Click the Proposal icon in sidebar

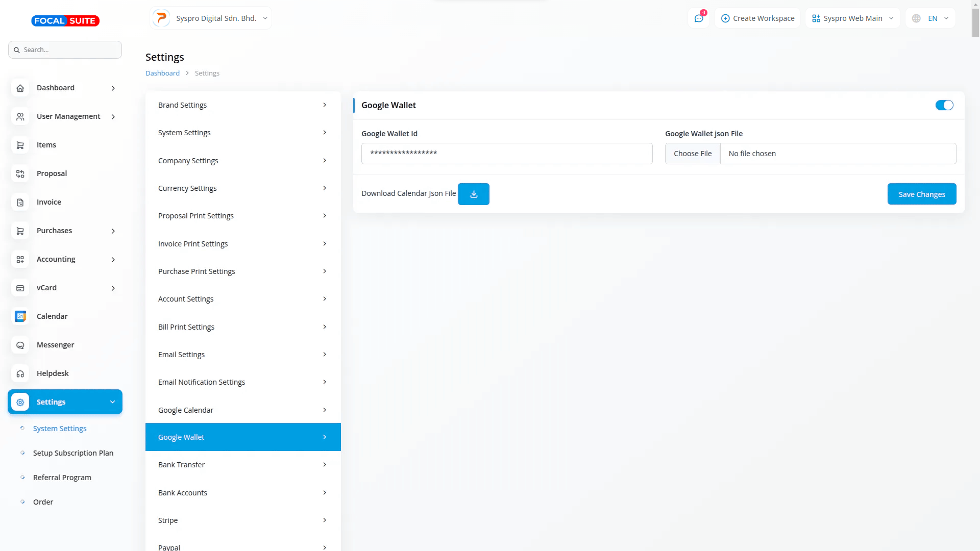click(20, 173)
